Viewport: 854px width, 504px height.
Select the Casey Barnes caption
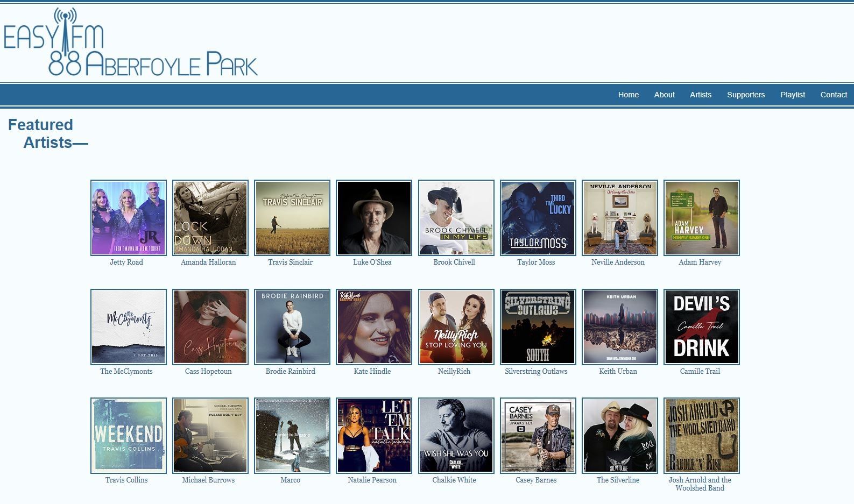[536, 480]
